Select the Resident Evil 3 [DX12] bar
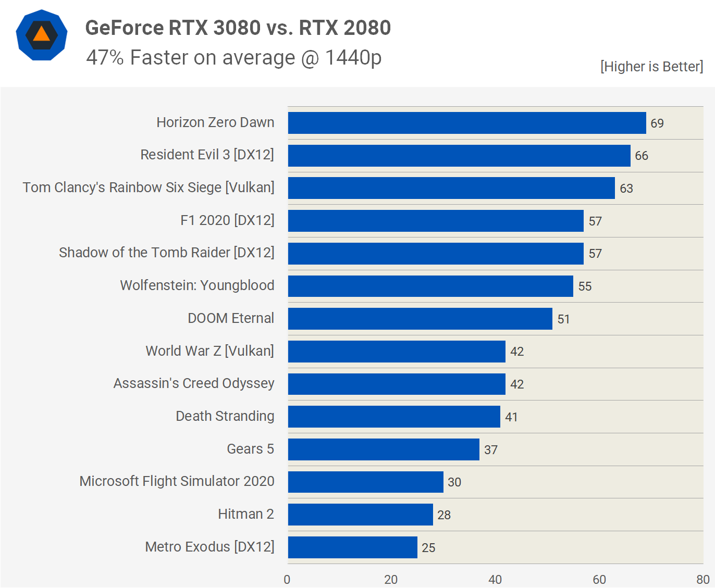 tap(459, 156)
